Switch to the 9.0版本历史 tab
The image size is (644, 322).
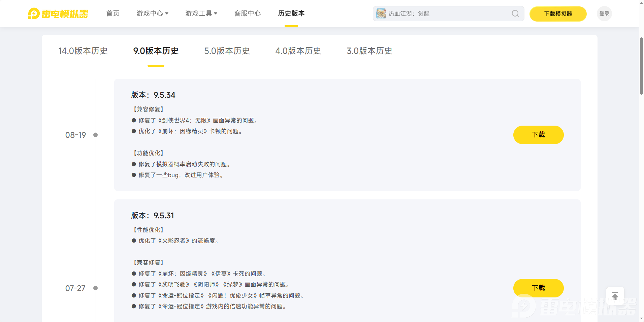pyautogui.click(x=156, y=51)
